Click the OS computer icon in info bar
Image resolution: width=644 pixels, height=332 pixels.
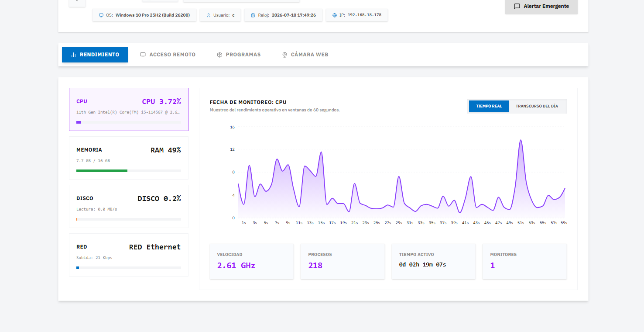coord(101,15)
